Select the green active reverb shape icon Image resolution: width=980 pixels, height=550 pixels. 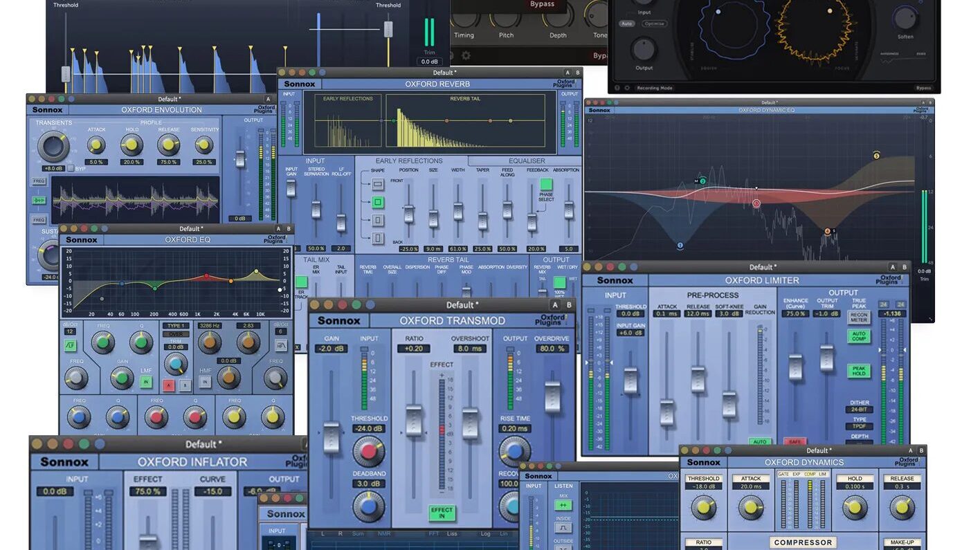point(377,203)
